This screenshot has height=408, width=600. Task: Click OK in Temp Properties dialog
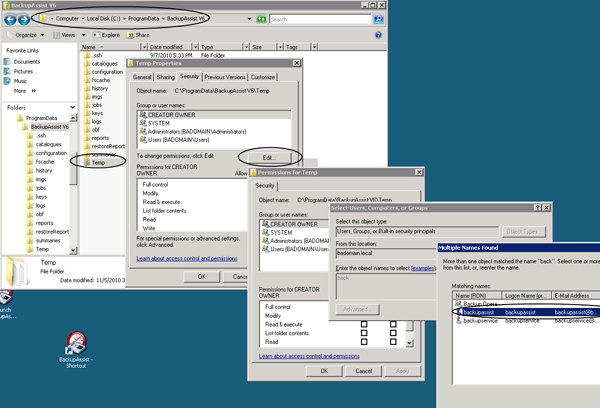[x=202, y=277]
